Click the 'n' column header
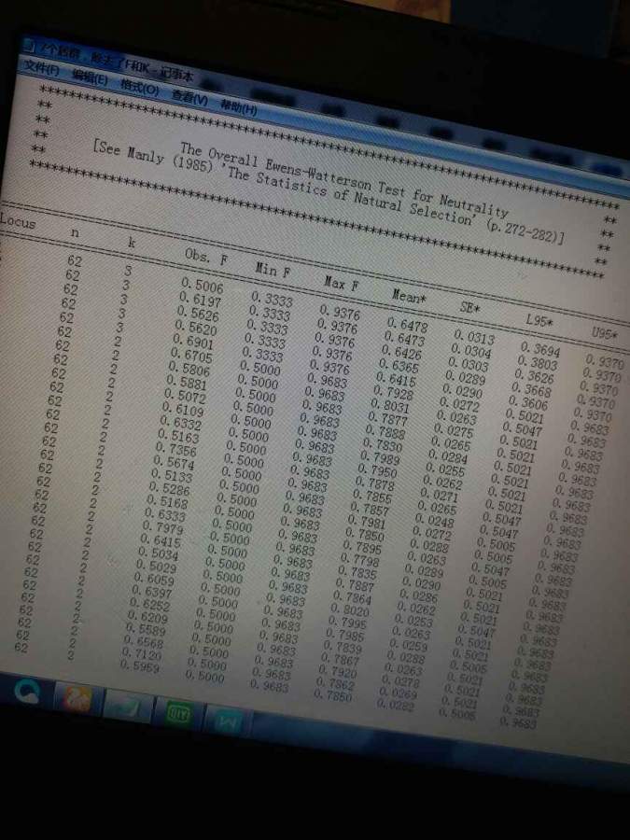Viewport: 630px width, 840px height. pos(75,232)
